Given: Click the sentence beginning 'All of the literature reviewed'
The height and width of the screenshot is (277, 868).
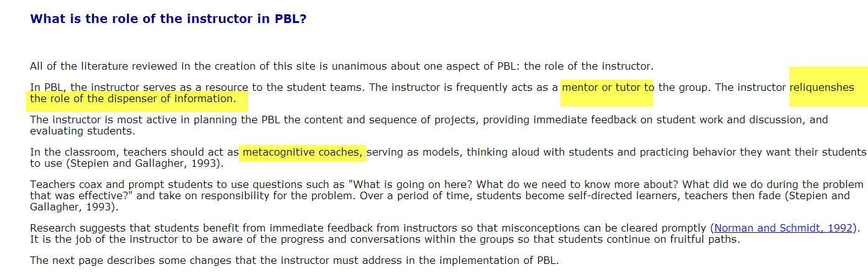Looking at the screenshot, I should click(x=342, y=66).
